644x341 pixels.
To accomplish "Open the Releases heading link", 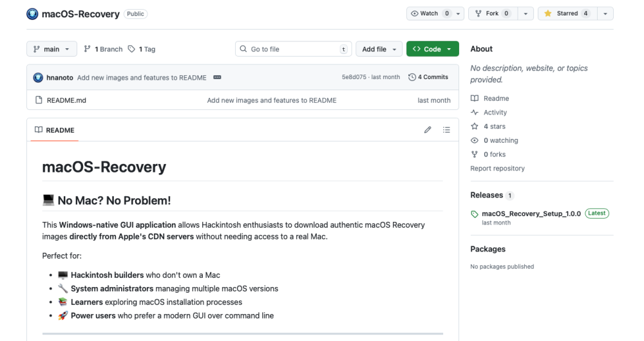I will coord(487,195).
